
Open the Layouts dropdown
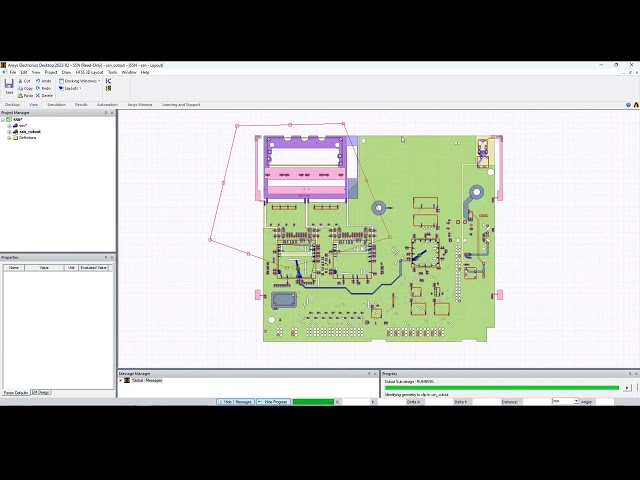coord(70,88)
